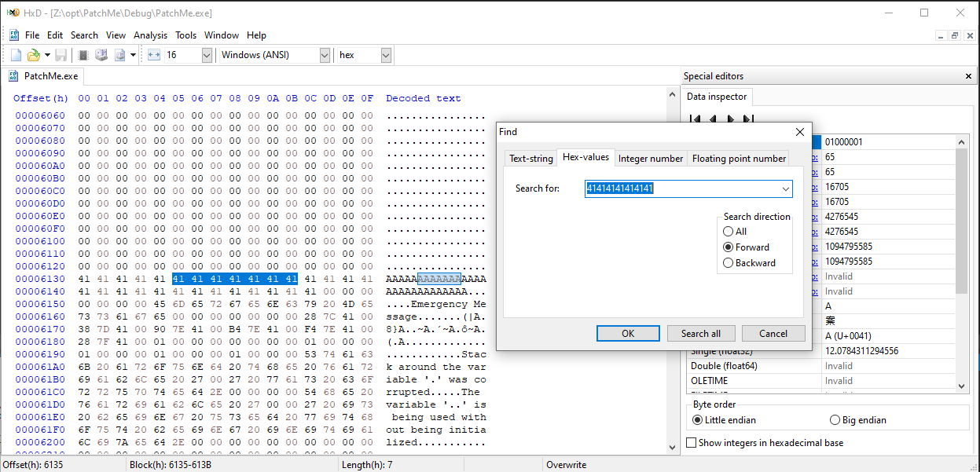Screen dimensions: 980x472
Task: Go to next value with the right arrow icon
Action: pyautogui.click(x=729, y=119)
